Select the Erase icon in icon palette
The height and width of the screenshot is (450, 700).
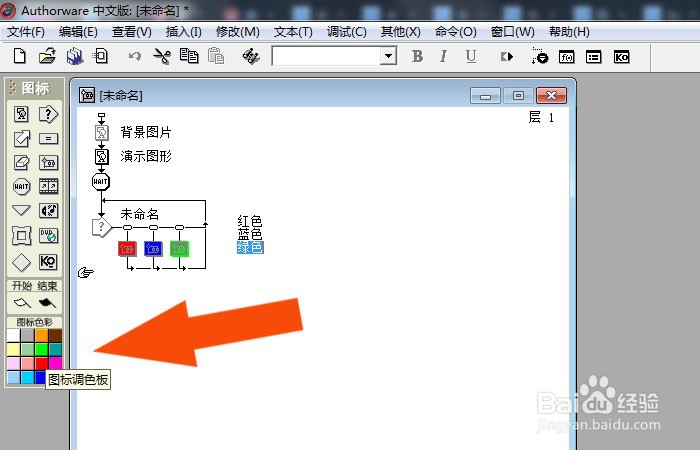[x=21, y=162]
